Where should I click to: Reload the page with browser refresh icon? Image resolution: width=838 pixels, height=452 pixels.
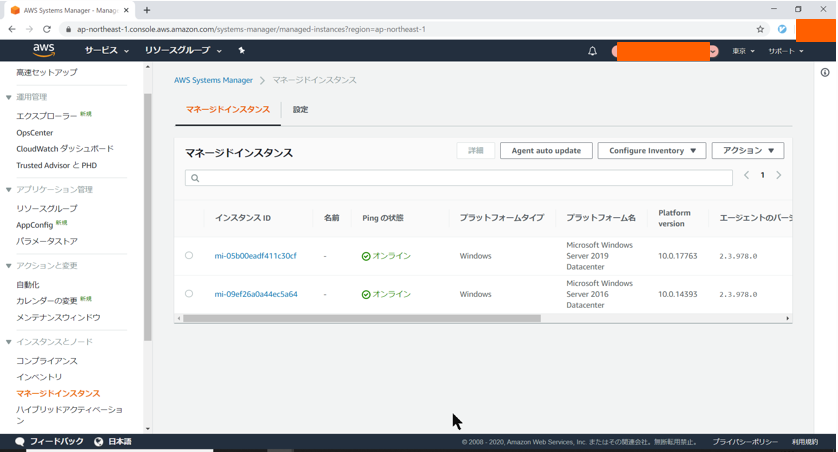pyautogui.click(x=46, y=29)
